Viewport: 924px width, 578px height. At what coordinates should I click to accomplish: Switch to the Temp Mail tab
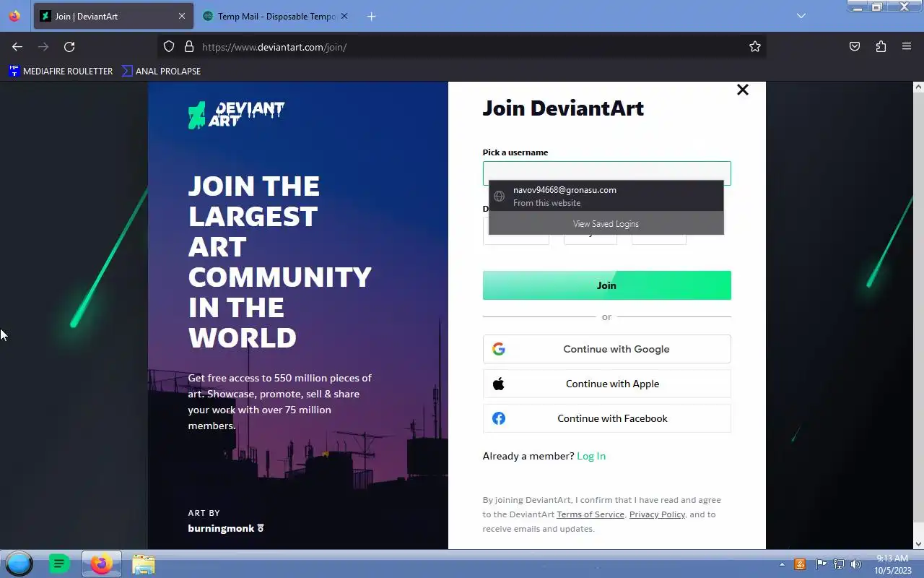tap(274, 16)
